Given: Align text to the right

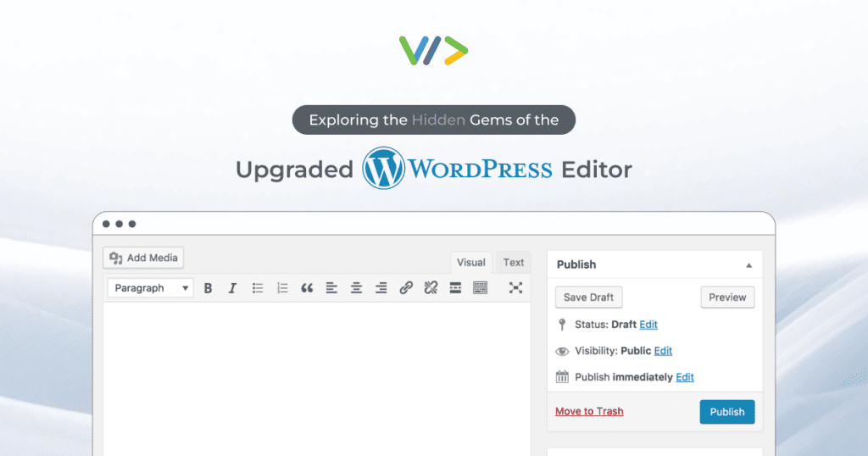Looking at the screenshot, I should point(381,288).
